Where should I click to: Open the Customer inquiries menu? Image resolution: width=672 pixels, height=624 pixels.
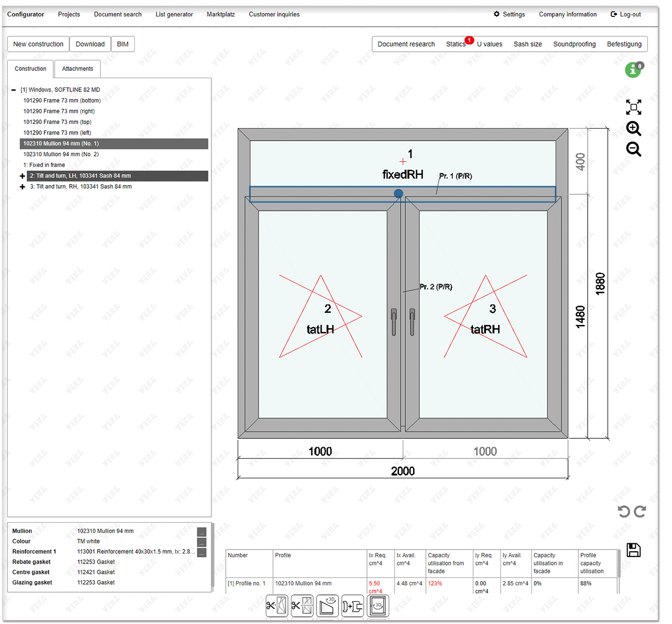[x=274, y=14]
